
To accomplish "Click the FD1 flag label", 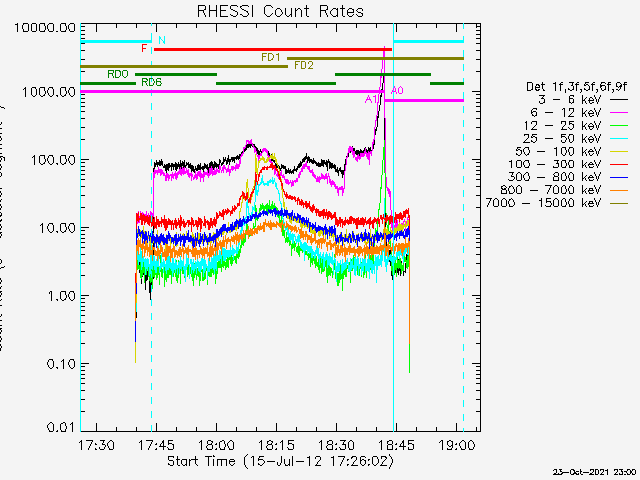I will [x=271, y=57].
